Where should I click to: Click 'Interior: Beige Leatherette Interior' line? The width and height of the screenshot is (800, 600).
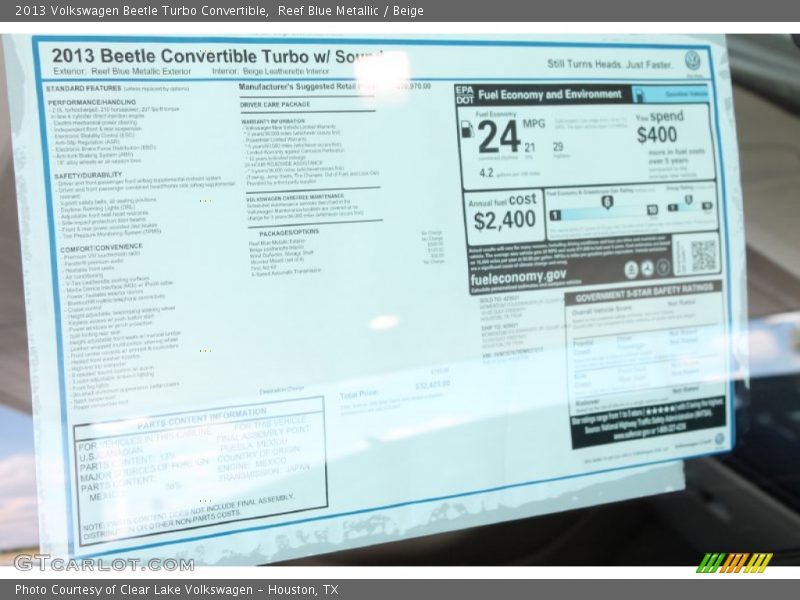coord(270,71)
